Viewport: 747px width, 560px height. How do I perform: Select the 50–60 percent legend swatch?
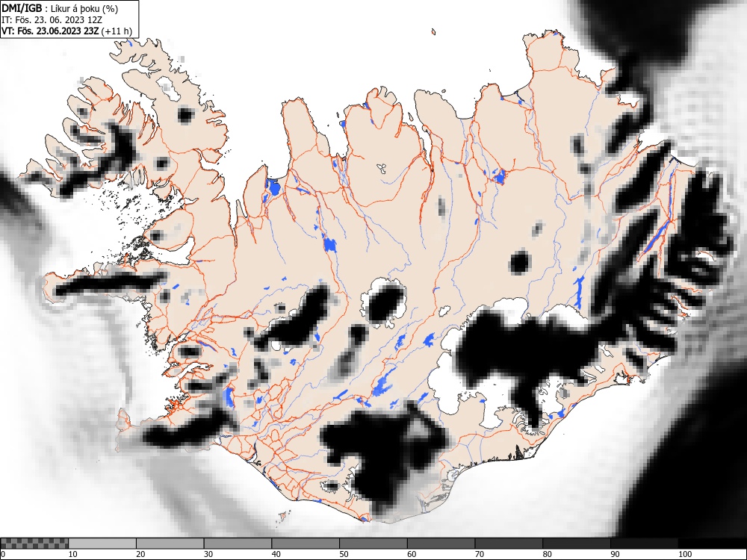pyautogui.click(x=373, y=544)
